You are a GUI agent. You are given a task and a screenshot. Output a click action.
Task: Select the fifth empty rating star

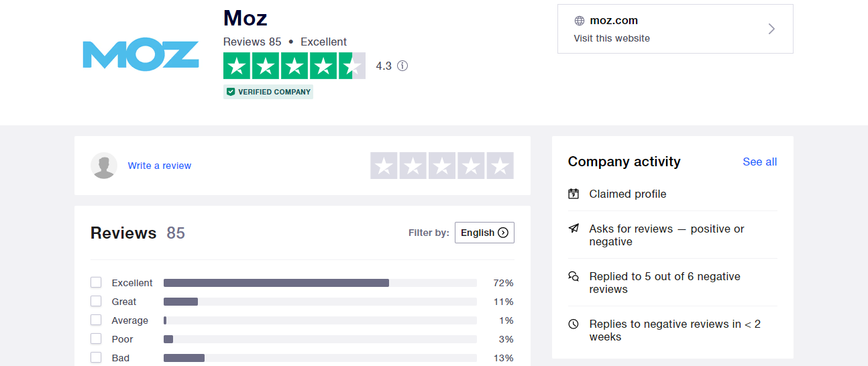point(500,166)
